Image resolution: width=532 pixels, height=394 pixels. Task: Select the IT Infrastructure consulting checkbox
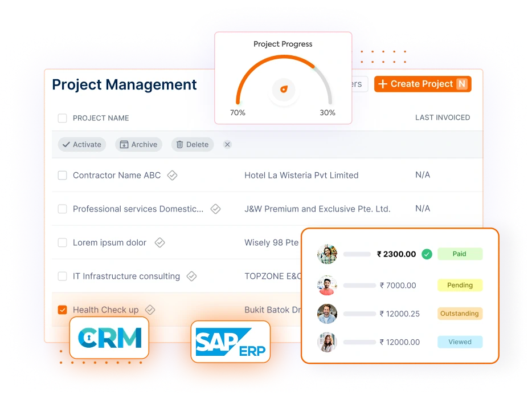pos(63,276)
